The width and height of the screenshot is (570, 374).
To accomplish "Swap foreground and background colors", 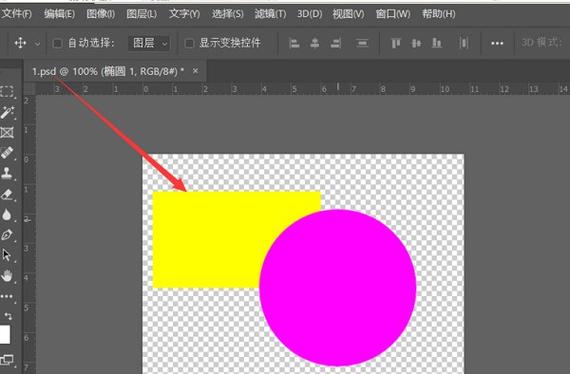I will (x=8, y=316).
